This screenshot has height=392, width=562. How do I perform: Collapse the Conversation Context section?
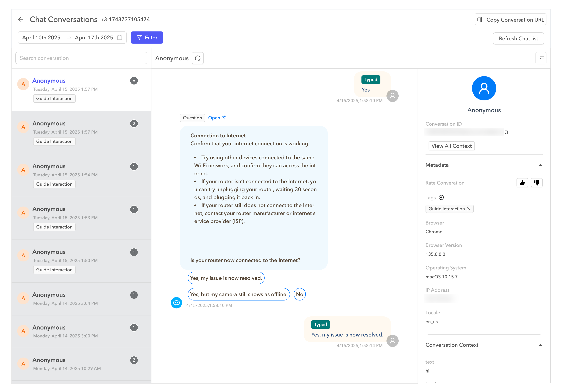(x=540, y=345)
